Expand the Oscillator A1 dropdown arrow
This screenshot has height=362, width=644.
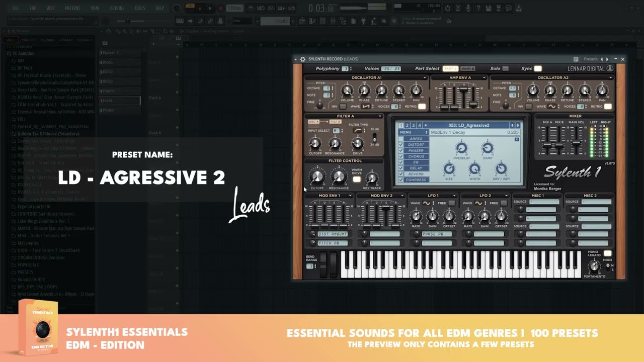pos(425,78)
